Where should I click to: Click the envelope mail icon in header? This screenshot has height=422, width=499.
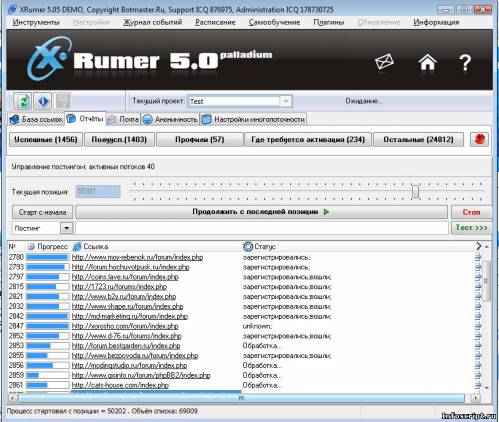[384, 62]
